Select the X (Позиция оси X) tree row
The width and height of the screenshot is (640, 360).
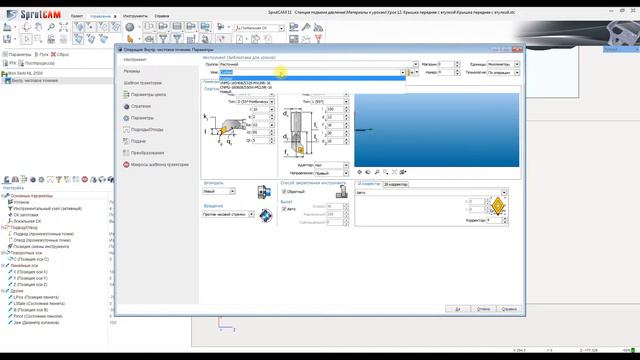point(31,272)
